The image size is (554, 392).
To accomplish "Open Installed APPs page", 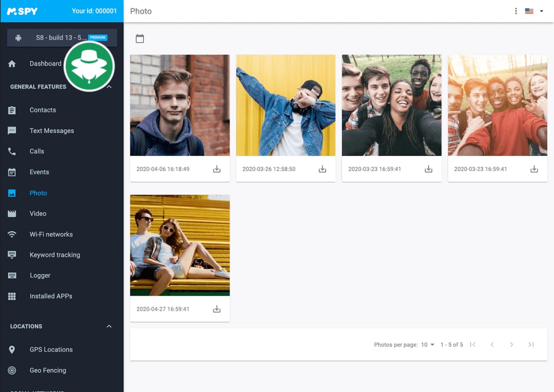I will pos(51,296).
